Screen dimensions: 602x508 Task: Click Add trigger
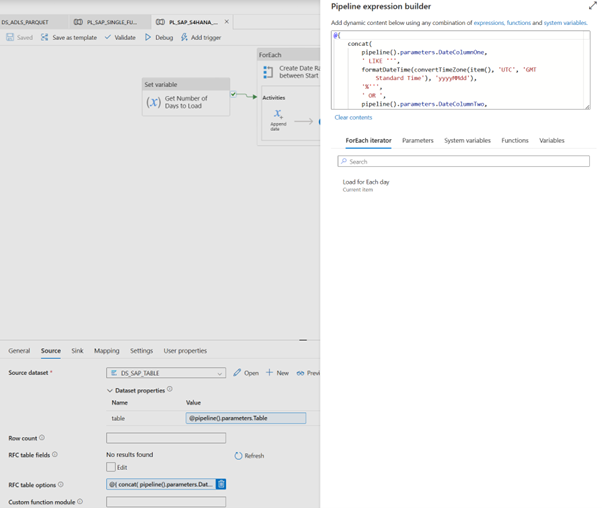pyautogui.click(x=201, y=37)
